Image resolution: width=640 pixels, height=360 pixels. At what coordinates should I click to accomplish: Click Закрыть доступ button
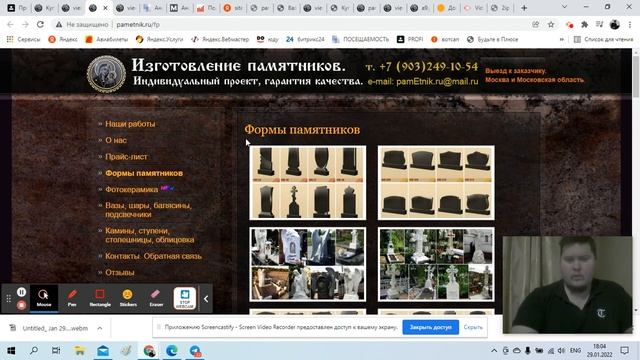431,327
